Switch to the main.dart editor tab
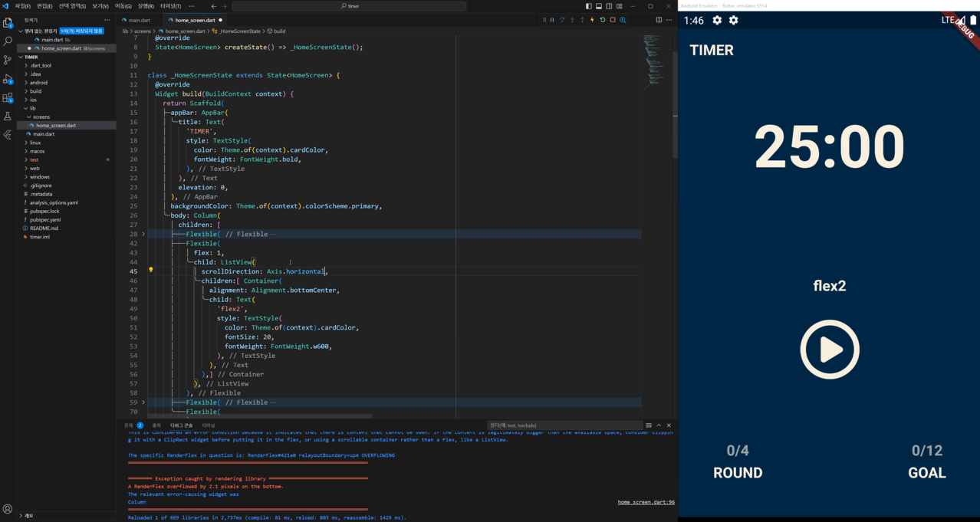 [139, 20]
